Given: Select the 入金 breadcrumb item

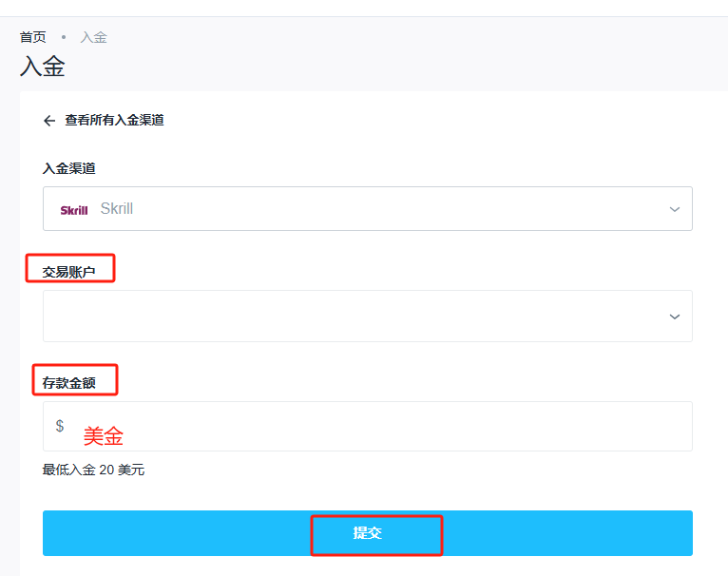Looking at the screenshot, I should tap(94, 37).
